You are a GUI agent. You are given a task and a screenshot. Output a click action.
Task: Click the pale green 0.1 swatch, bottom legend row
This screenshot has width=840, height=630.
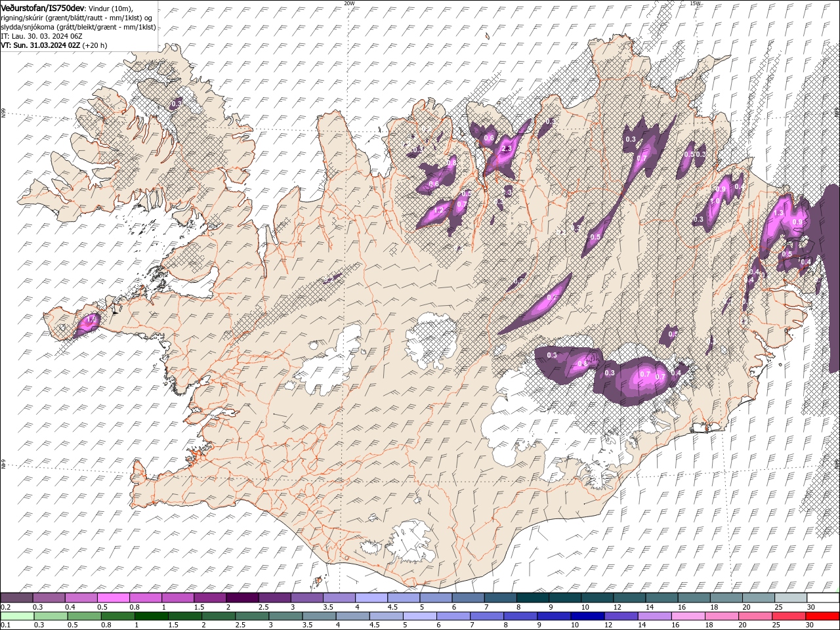pos(17,616)
